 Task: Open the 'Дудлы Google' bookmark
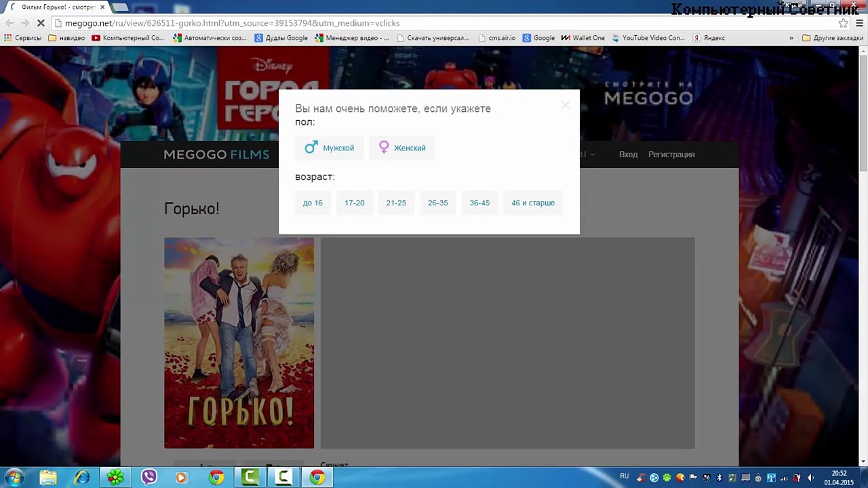281,38
